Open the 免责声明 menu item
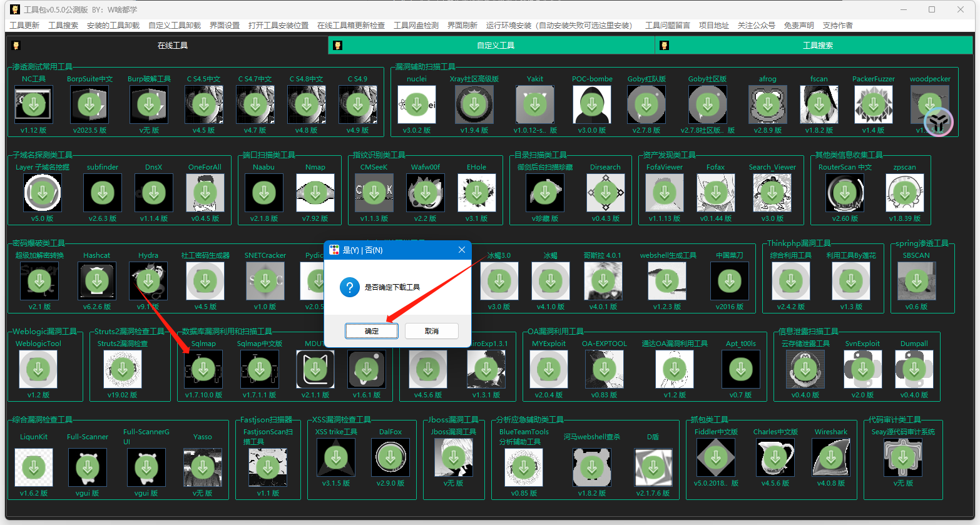 pyautogui.click(x=799, y=26)
